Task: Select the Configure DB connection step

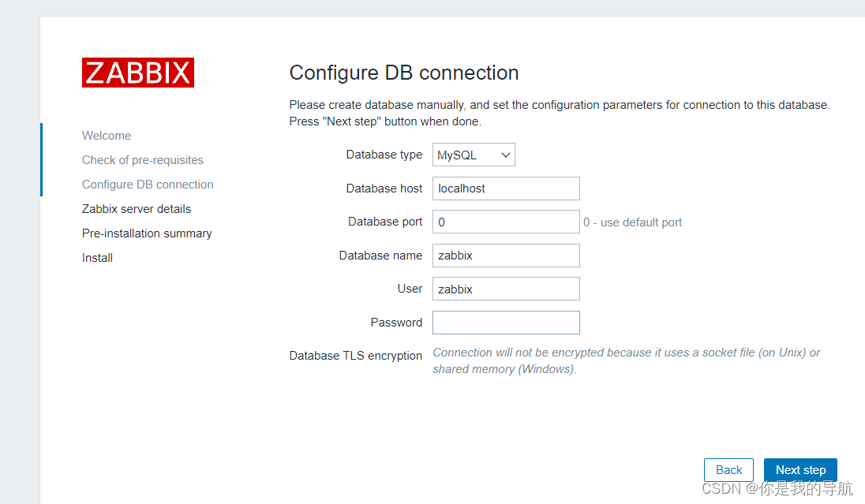Action: coord(148,184)
